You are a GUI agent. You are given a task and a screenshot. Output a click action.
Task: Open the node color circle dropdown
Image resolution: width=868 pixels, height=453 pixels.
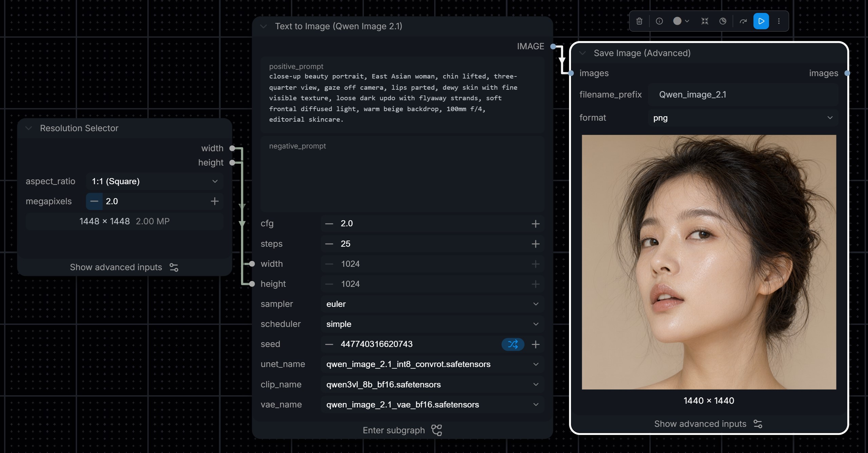pyautogui.click(x=681, y=21)
